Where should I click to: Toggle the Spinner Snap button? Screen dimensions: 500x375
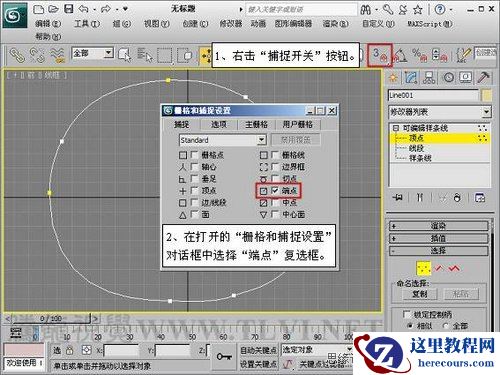point(439,55)
